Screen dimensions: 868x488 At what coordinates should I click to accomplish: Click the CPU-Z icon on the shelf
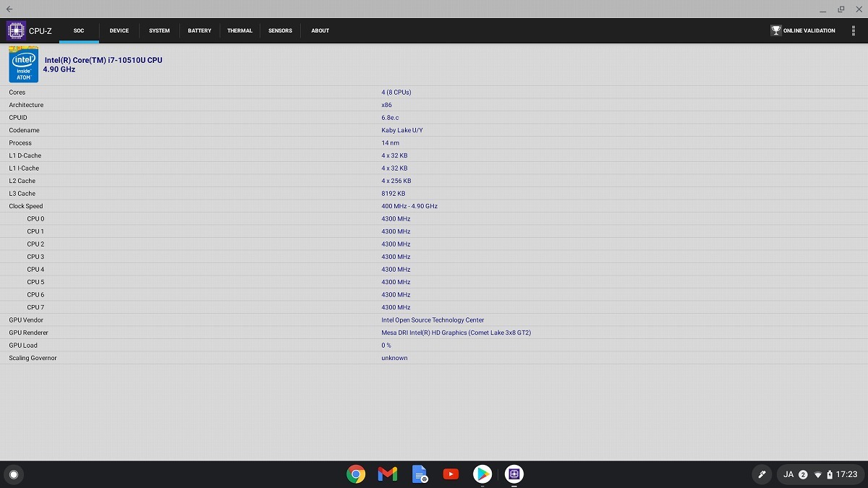point(514,474)
